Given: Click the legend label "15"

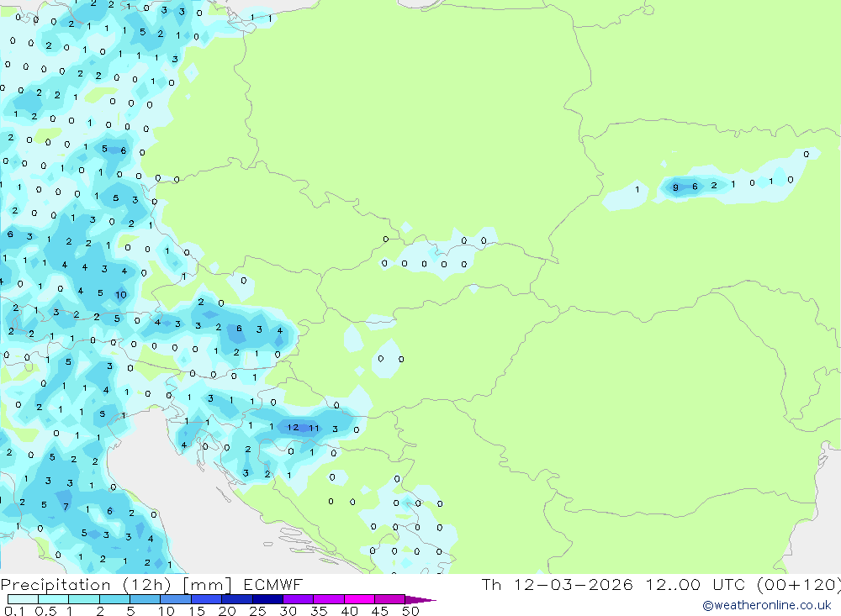Looking at the screenshot, I should pos(197,611).
